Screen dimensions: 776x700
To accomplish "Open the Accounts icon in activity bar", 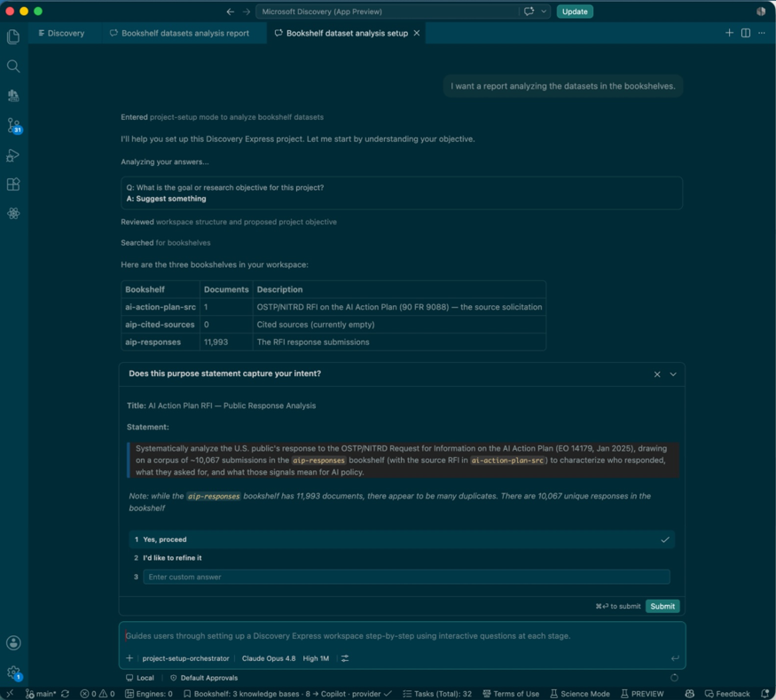I will pyautogui.click(x=13, y=642).
